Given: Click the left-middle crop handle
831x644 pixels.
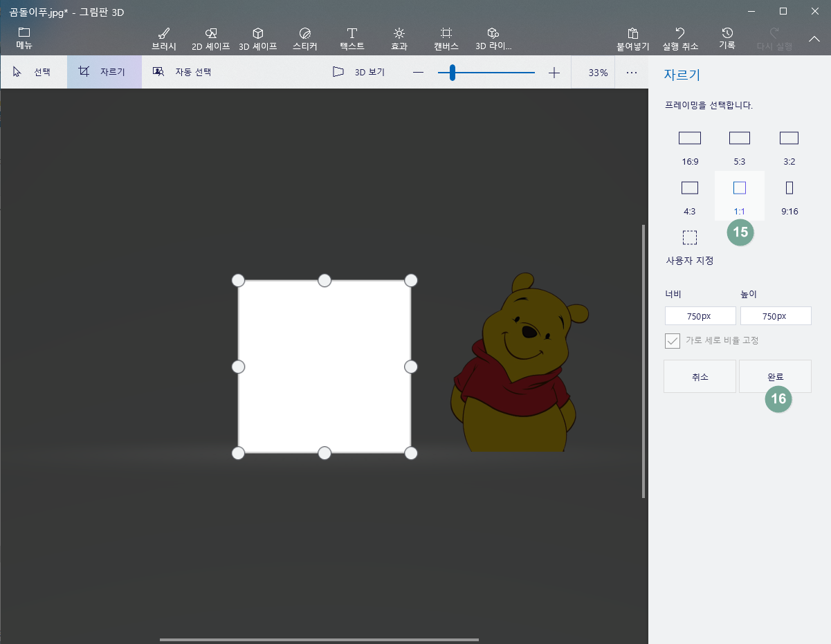Looking at the screenshot, I should (x=238, y=367).
